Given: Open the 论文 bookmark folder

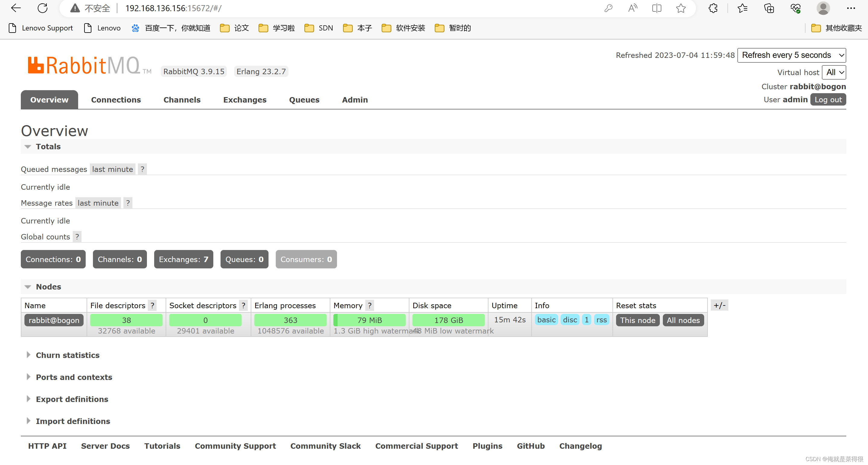Looking at the screenshot, I should [x=234, y=28].
